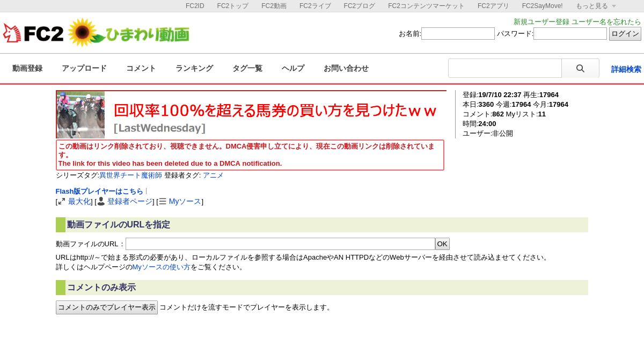
Task: Click Flash版プレイヤーはこちら link
Action: 99,192
